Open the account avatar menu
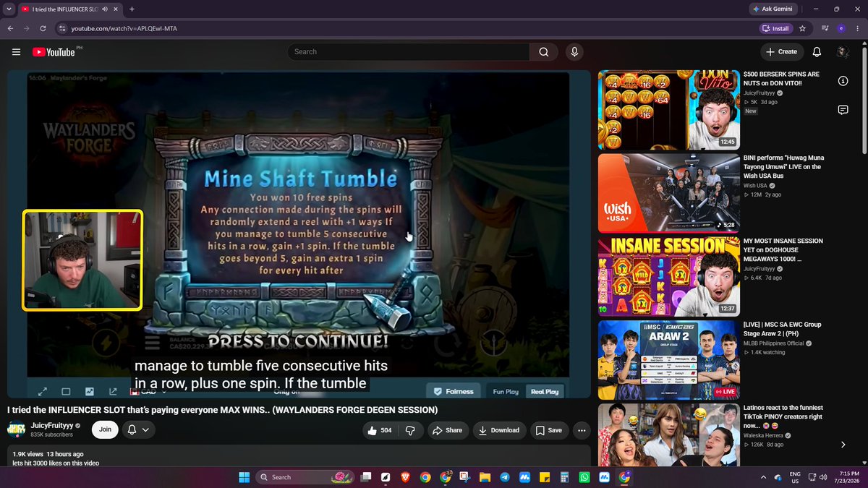Image resolution: width=868 pixels, height=488 pixels. pos(842,52)
